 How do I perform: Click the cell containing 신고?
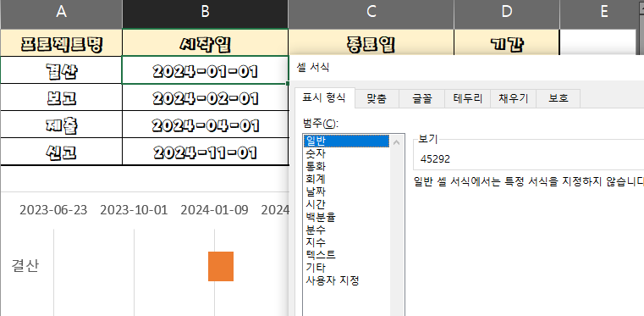[x=61, y=152]
